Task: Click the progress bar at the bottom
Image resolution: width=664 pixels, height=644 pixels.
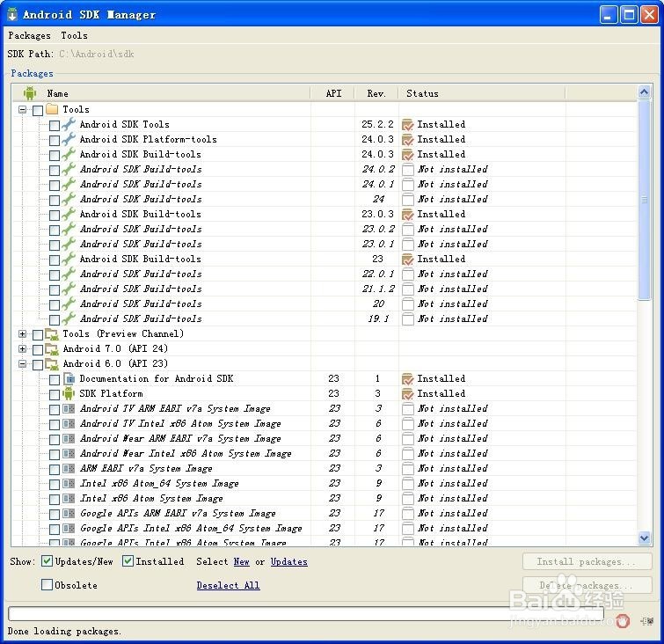Action: click(306, 613)
